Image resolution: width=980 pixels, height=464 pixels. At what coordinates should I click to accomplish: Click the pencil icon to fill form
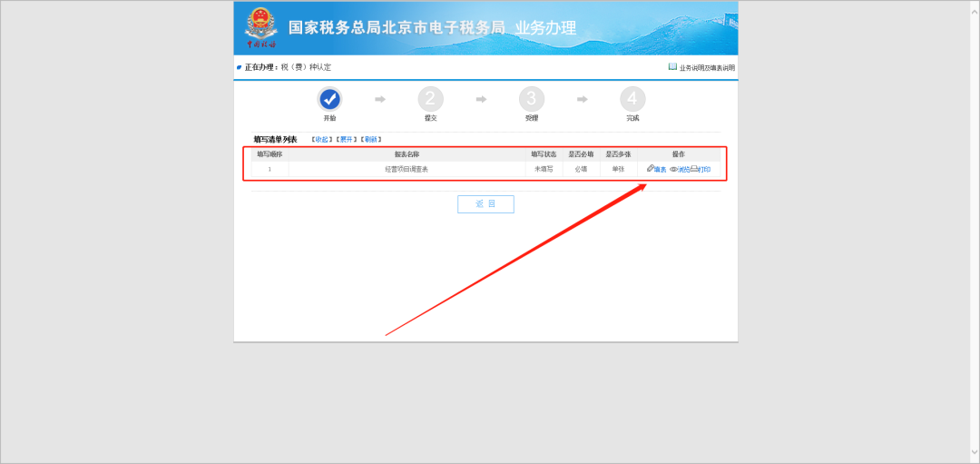[651, 169]
